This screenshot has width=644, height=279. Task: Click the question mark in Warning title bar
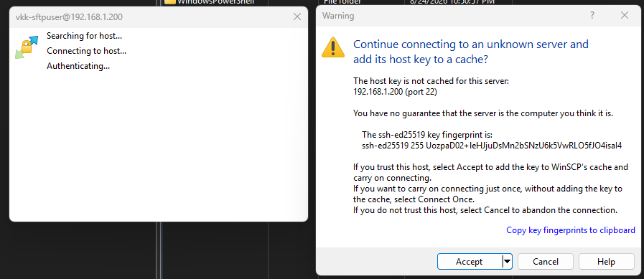(x=592, y=16)
